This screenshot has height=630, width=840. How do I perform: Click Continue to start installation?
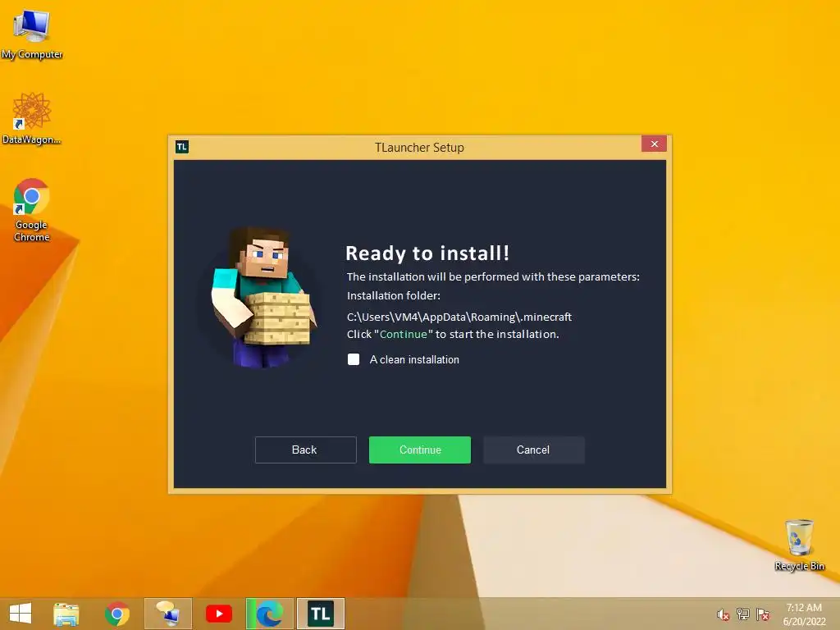point(419,450)
